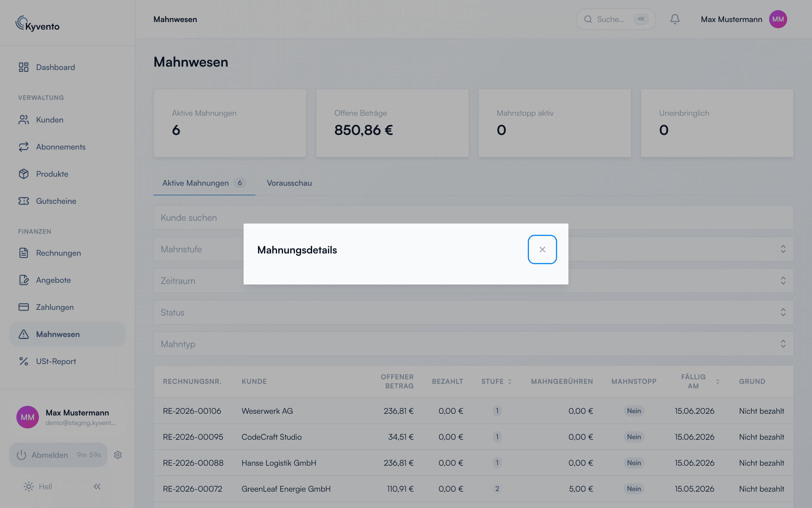The image size is (812, 508).
Task: Click invoice RE-2026-00095
Action: 193,437
